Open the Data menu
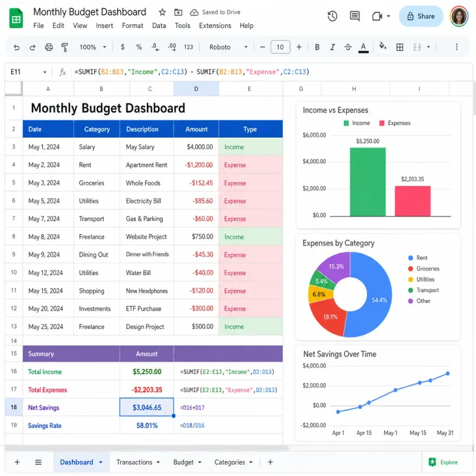 click(x=159, y=25)
